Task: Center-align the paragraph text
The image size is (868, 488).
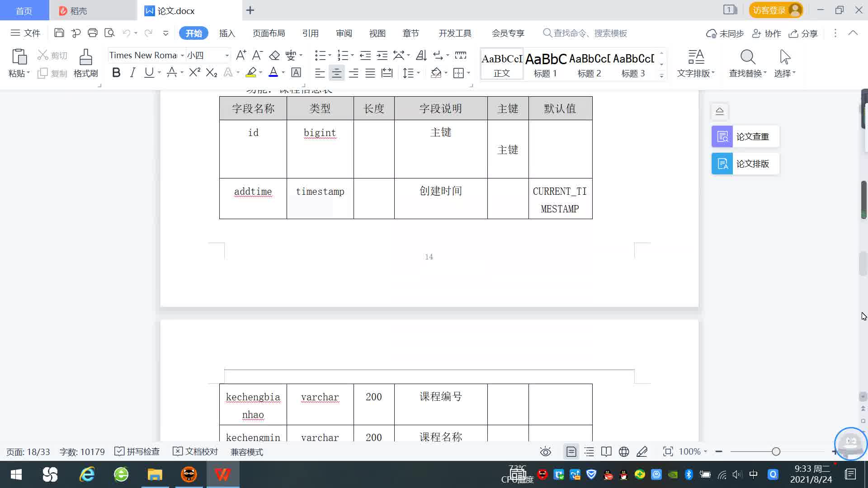Action: [336, 73]
